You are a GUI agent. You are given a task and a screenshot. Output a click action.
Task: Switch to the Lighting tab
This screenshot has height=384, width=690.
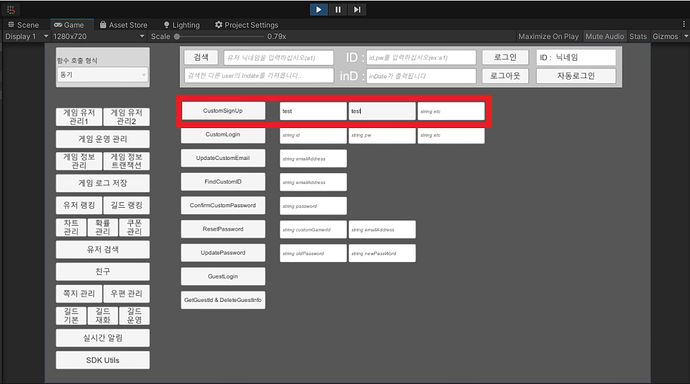coord(182,25)
